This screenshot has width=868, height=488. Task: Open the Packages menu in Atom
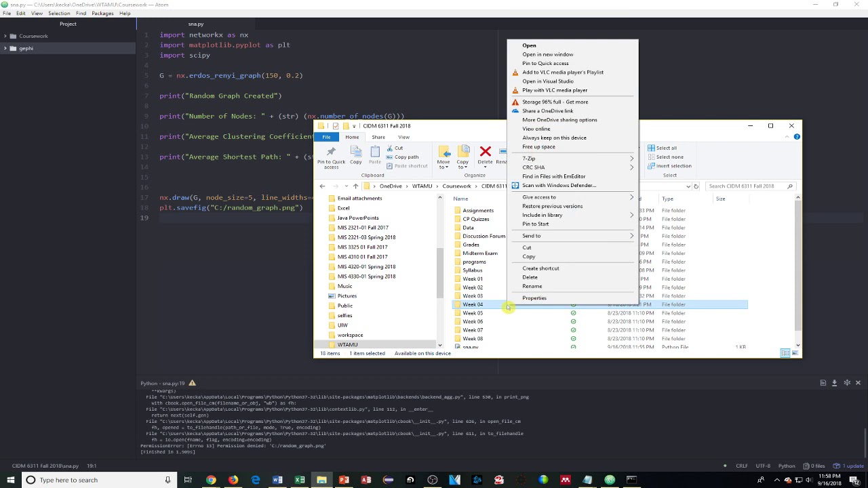click(x=102, y=14)
